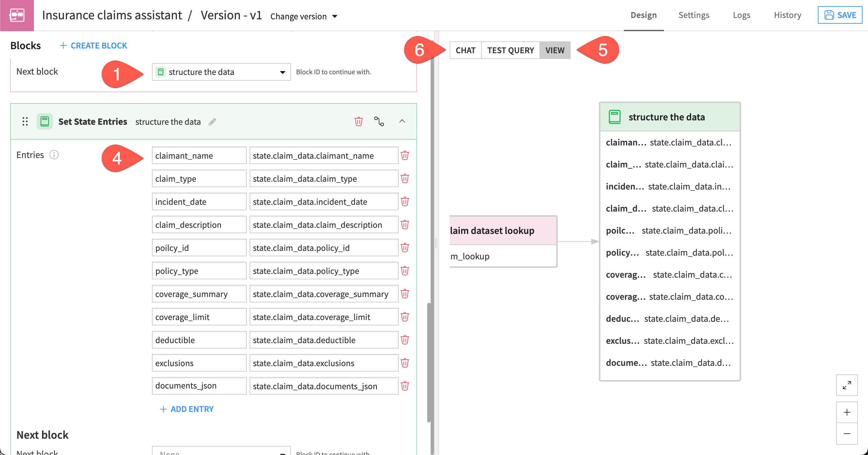Delete the Set State Entries block via trash icon

[358, 121]
